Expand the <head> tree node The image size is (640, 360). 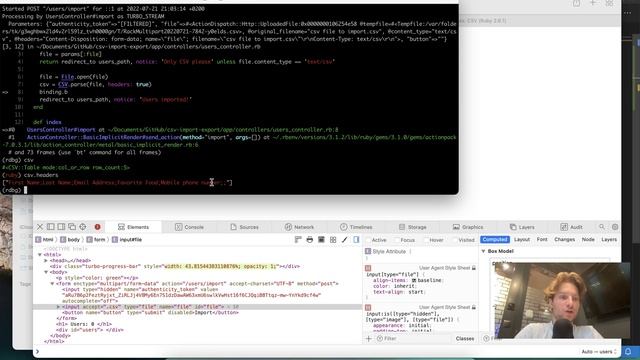click(x=46, y=260)
